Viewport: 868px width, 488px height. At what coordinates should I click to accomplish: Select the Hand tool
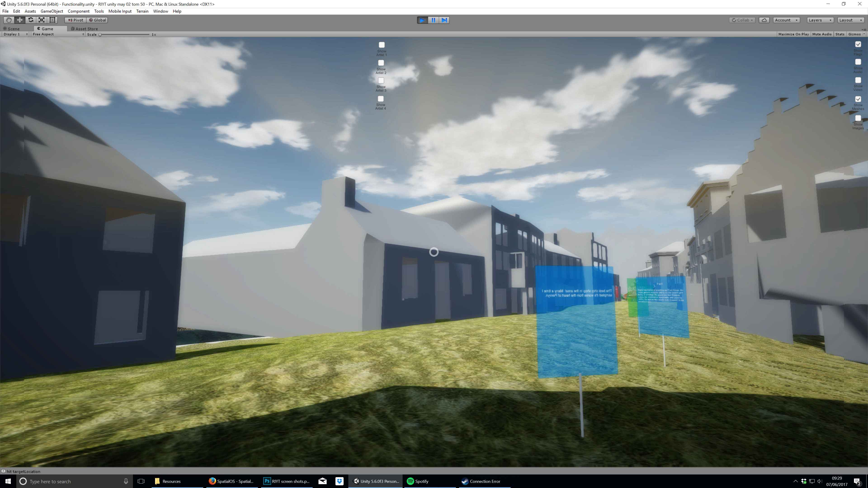(x=9, y=20)
